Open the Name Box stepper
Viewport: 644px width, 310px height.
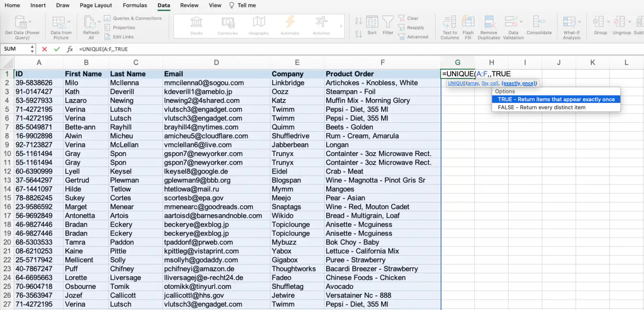(x=32, y=49)
